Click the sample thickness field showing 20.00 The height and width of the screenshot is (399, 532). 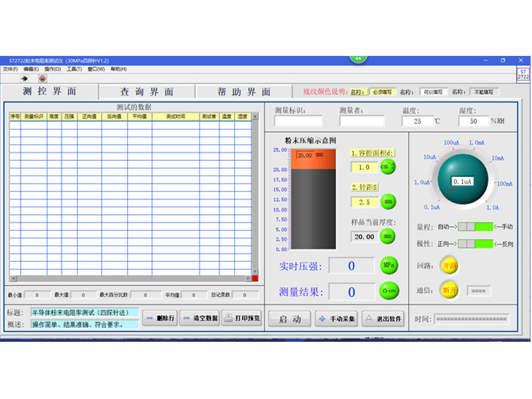364,237
